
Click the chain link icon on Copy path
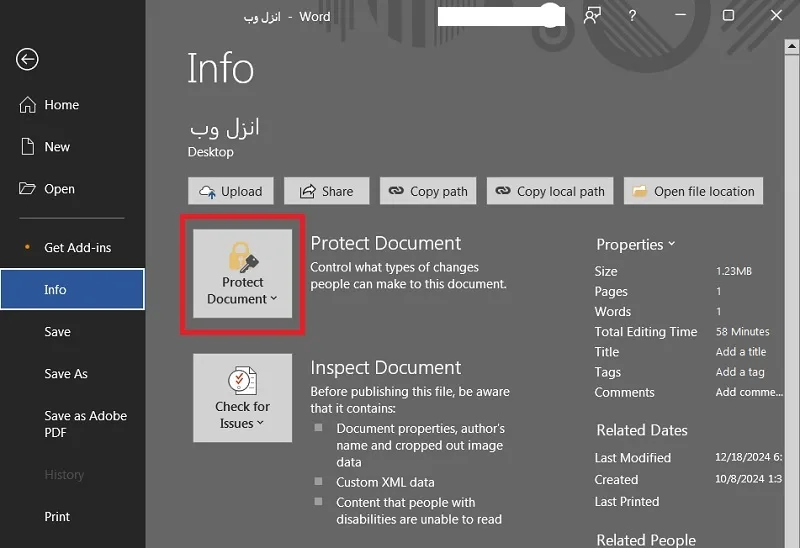point(396,190)
